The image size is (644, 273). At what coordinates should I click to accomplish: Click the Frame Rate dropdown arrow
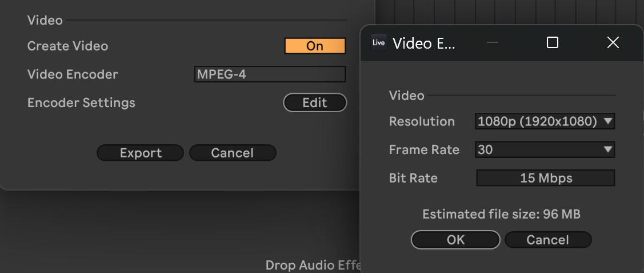point(608,149)
